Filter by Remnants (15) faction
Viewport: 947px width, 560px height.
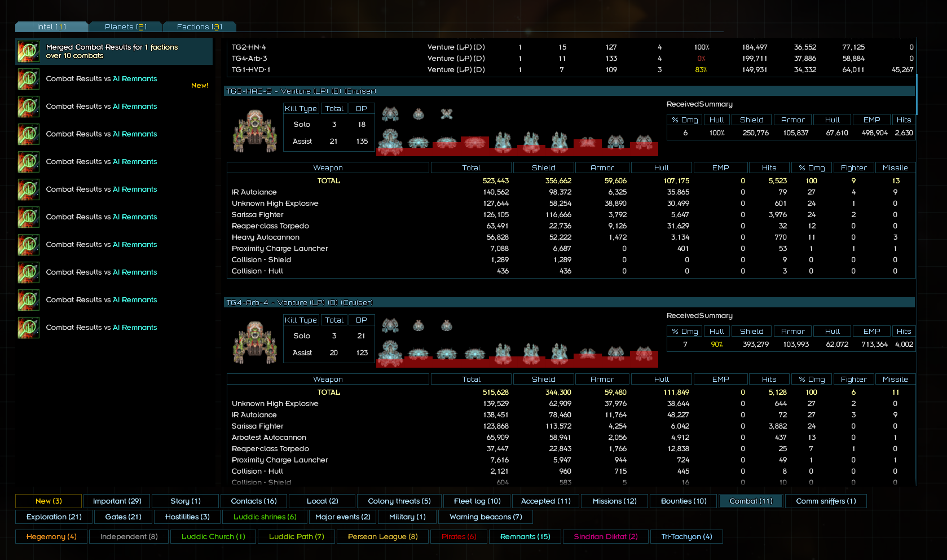(x=525, y=536)
